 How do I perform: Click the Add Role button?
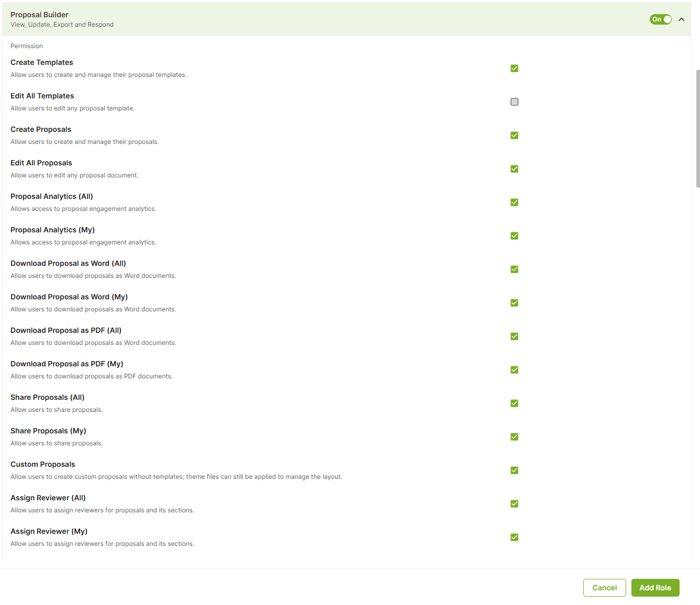(655, 588)
